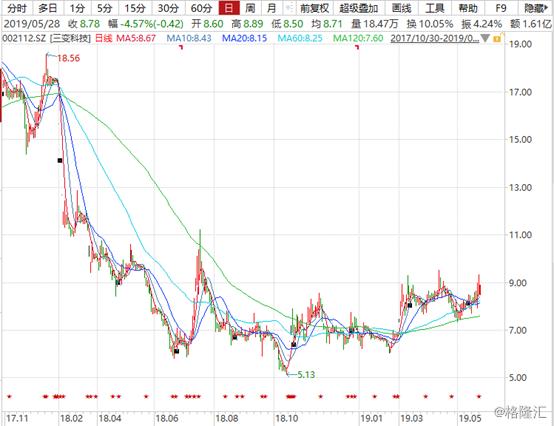Click the 量 18.47万 volume value
Image resolution: width=554 pixels, height=426 pixels.
coord(375,24)
